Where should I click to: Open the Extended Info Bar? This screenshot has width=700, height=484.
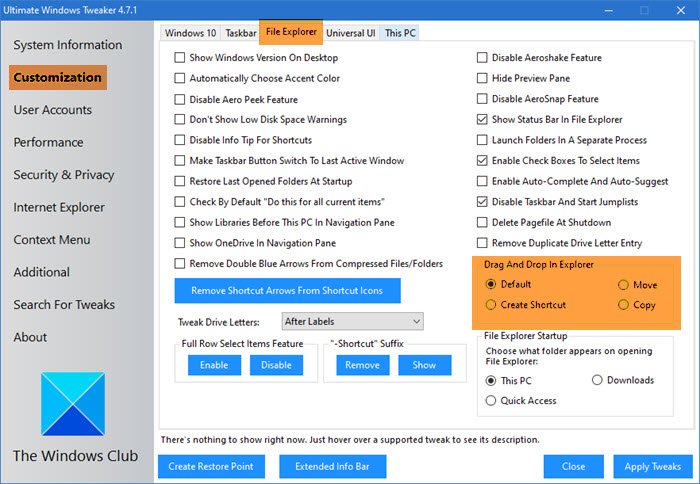click(x=333, y=467)
